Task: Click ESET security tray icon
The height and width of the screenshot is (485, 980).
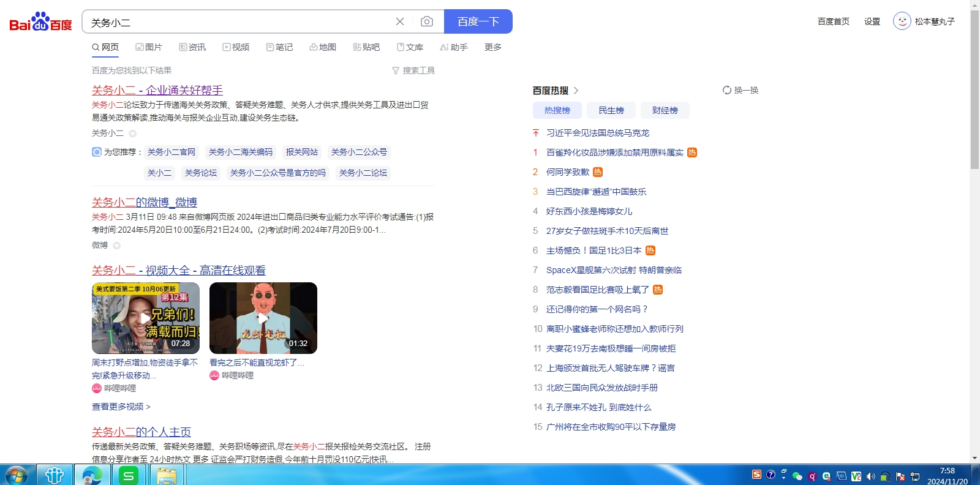Action: click(x=827, y=476)
